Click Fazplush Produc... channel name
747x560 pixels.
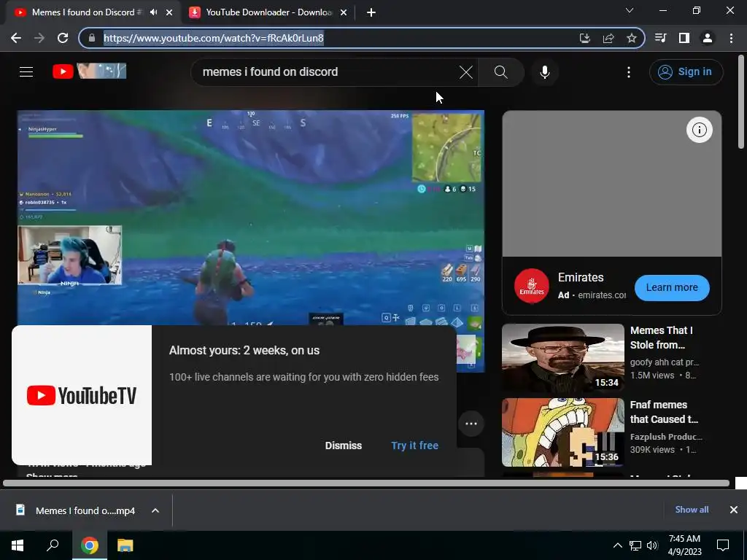(x=666, y=437)
